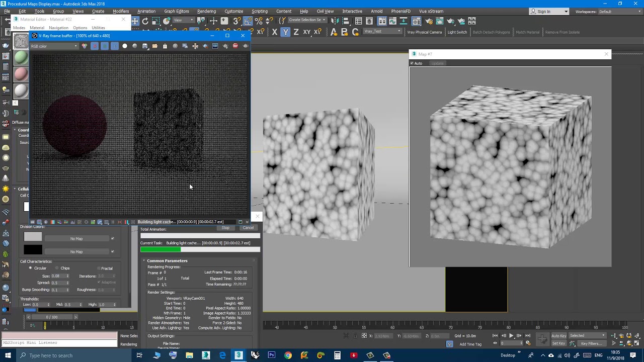Toggle red channel in V-Ray frame buffer
Image resolution: width=644 pixels, height=362 pixels.
tap(95, 46)
